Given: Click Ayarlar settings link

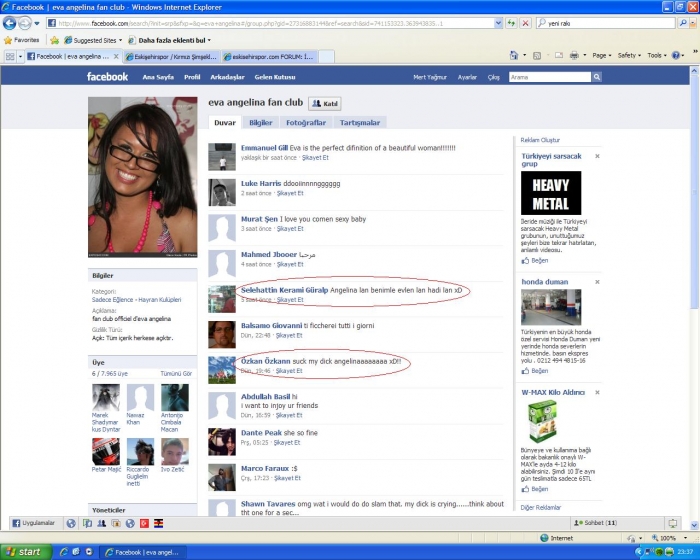Looking at the screenshot, I should pyautogui.click(x=467, y=77).
